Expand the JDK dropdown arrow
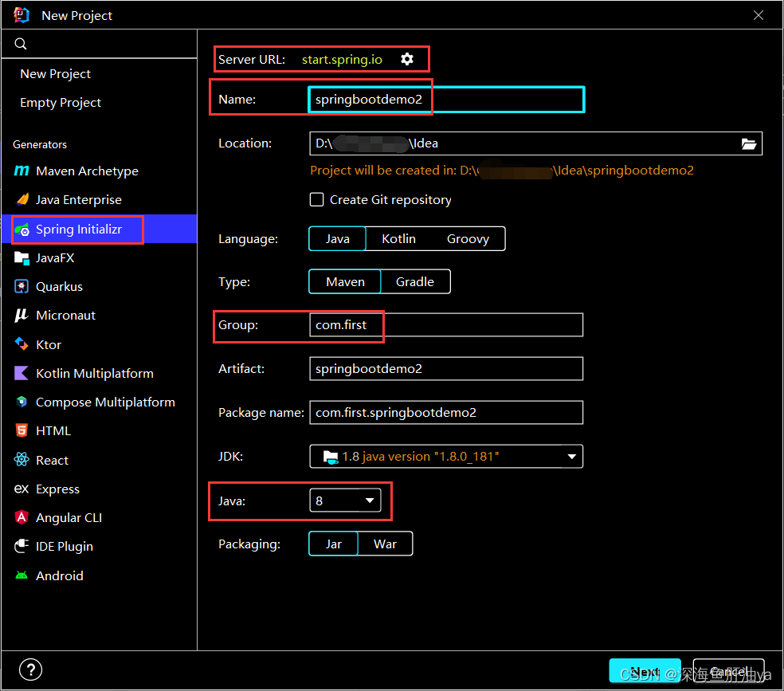784x691 pixels. 571,457
